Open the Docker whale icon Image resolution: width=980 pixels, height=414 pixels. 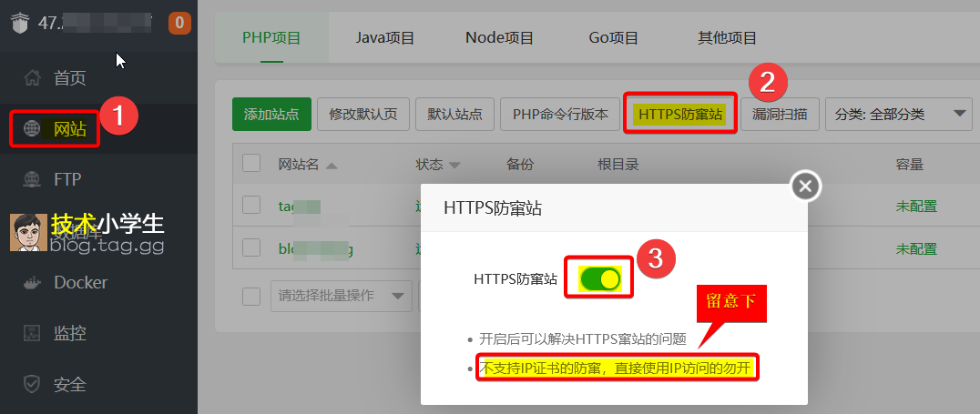[x=32, y=282]
